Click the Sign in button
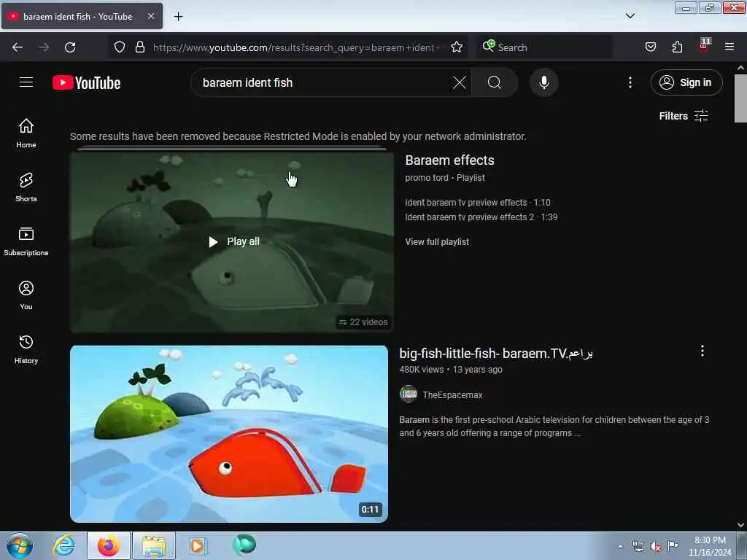Image resolution: width=747 pixels, height=560 pixels. coord(686,83)
